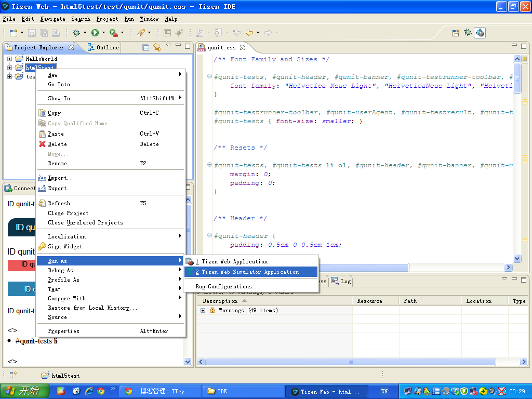
Task: Close the qunit.css editor tab
Action: [242, 47]
